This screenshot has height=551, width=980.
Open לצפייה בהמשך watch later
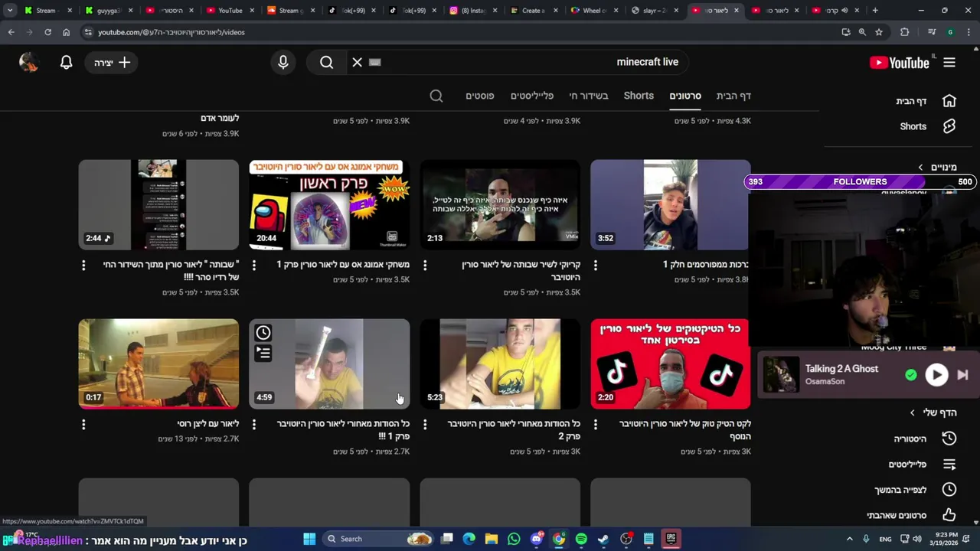[916, 490]
